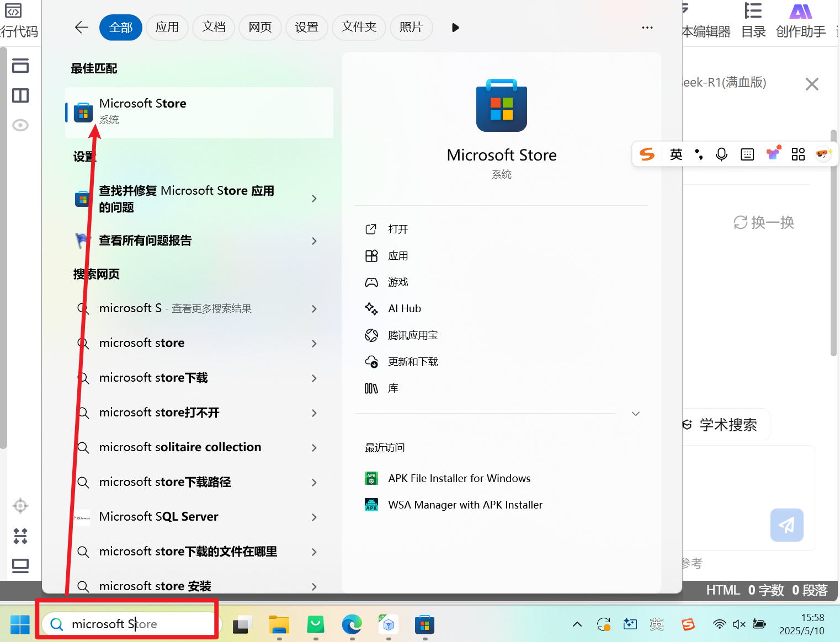Screen dimensions: 840x642
Task: Open Task View on the taskbar
Action: (242, 624)
